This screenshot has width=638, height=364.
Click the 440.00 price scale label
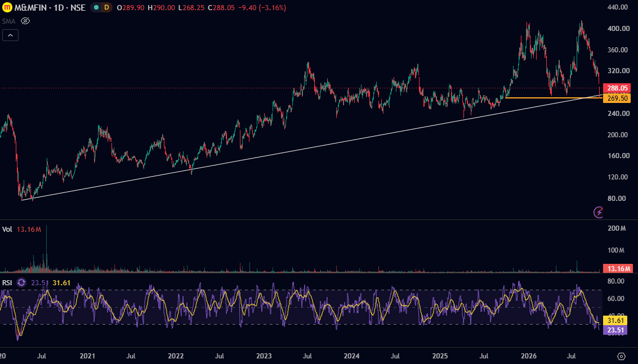[617, 7]
